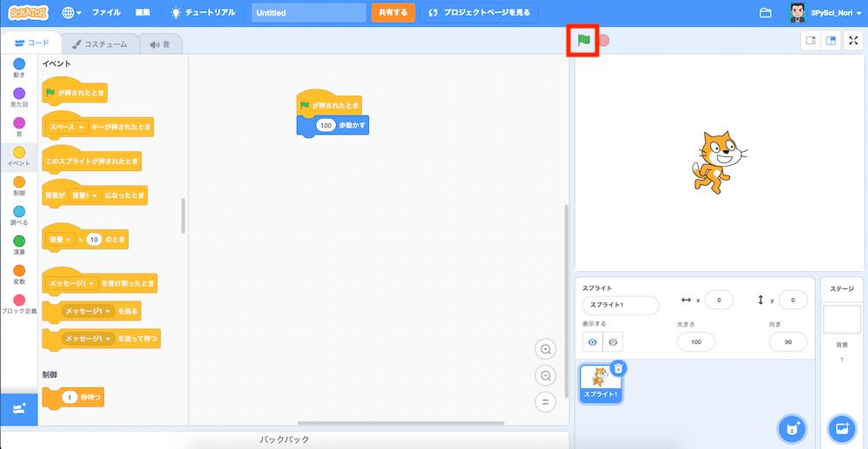Open the 3PySci_Nori account menu
The width and height of the screenshot is (868, 449).
[x=824, y=13]
